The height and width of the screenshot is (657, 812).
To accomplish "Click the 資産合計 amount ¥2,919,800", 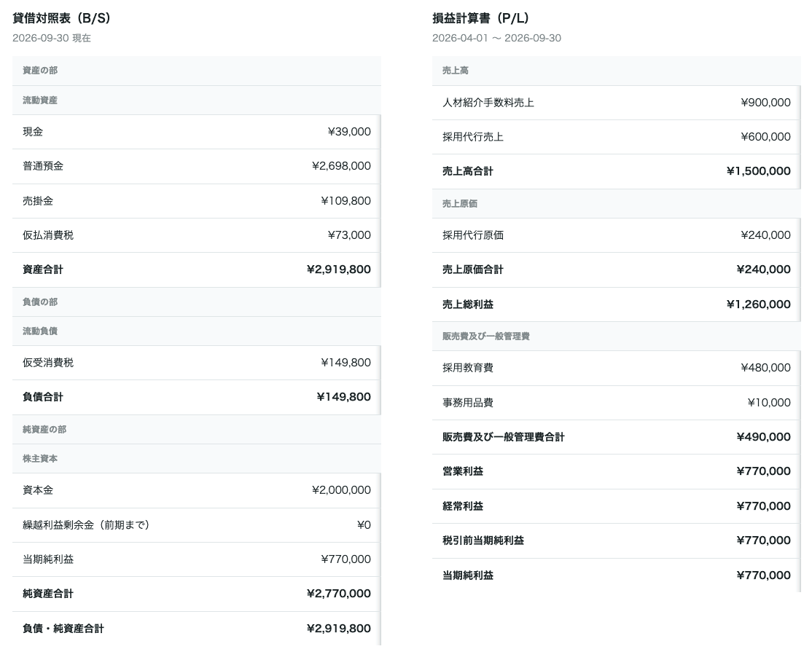I will coord(339,270).
